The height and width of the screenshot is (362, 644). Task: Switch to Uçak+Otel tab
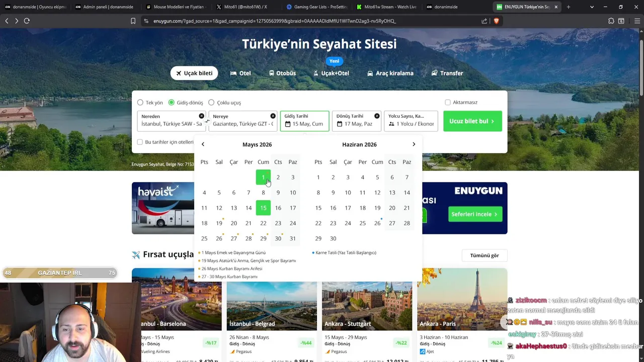pos(331,73)
